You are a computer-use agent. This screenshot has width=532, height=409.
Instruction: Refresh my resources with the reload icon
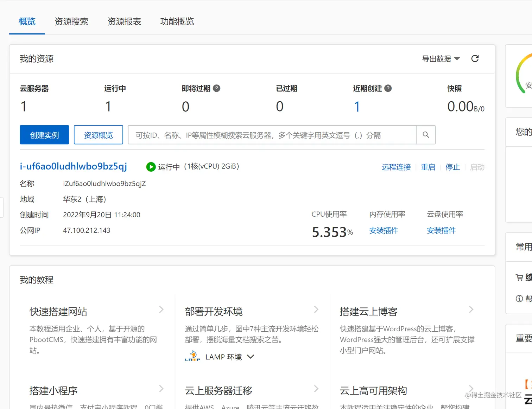click(475, 59)
